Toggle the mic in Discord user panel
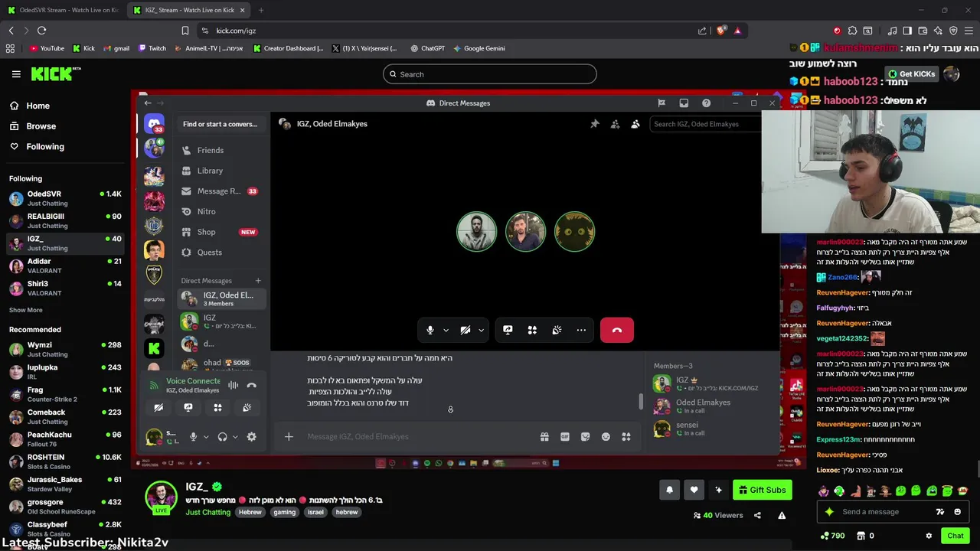Screen dimensions: 980x551 click(193, 437)
